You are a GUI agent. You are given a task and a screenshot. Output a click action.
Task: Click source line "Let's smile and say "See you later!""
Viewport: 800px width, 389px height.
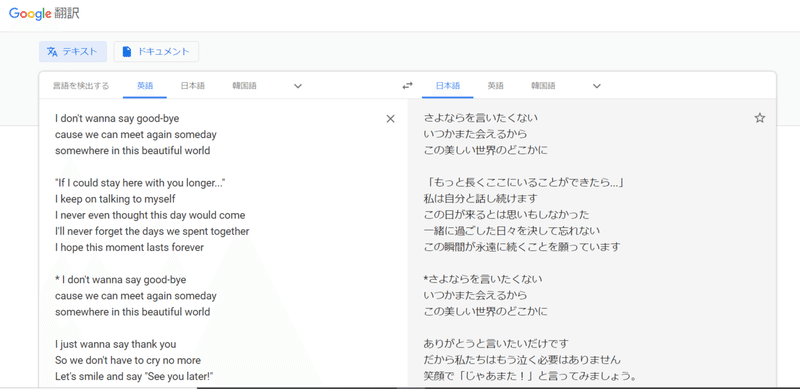click(x=134, y=376)
